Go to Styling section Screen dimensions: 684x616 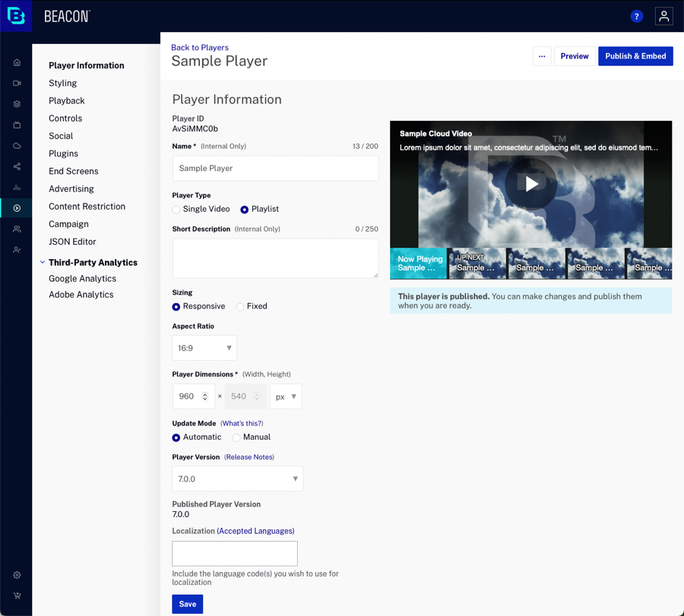(x=63, y=83)
